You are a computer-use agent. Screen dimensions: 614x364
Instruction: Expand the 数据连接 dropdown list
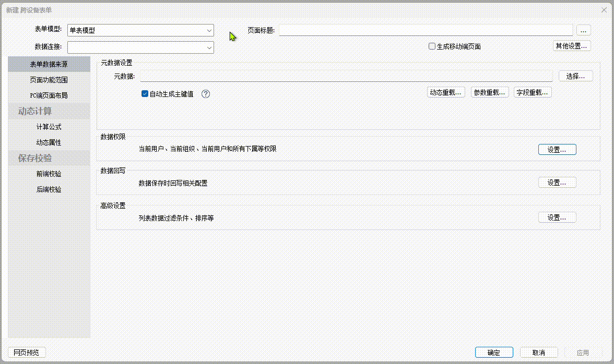[209, 47]
